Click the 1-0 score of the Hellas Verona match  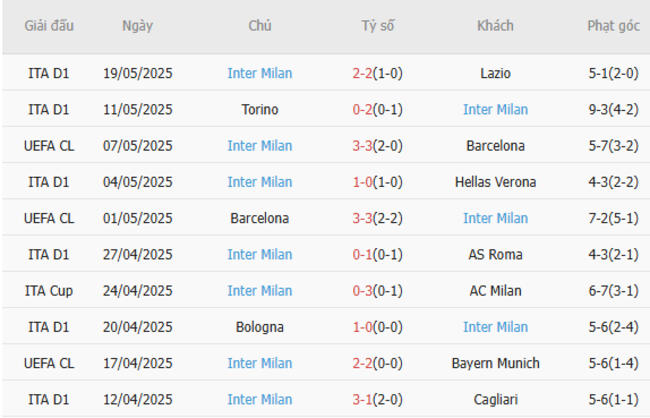(363, 182)
